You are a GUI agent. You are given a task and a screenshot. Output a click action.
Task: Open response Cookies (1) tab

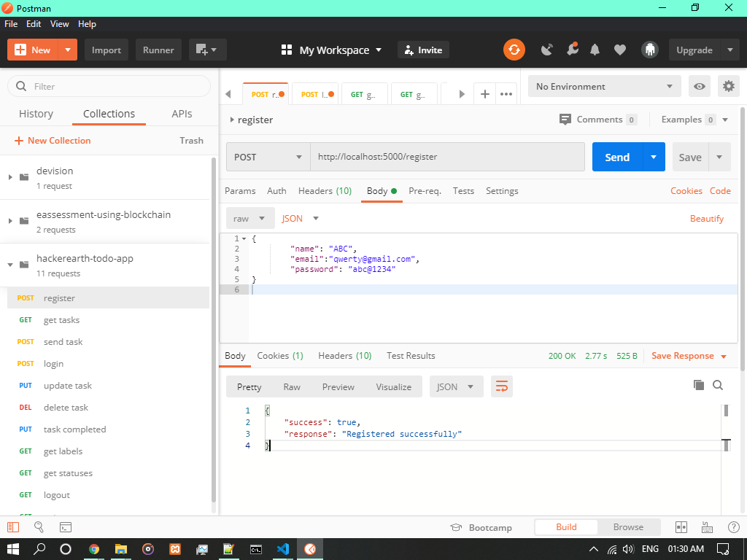tap(280, 356)
